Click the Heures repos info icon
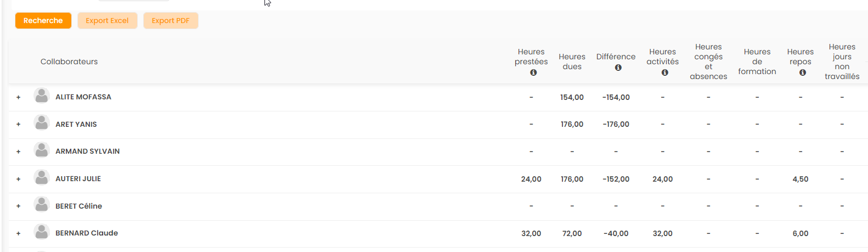 coord(803,72)
